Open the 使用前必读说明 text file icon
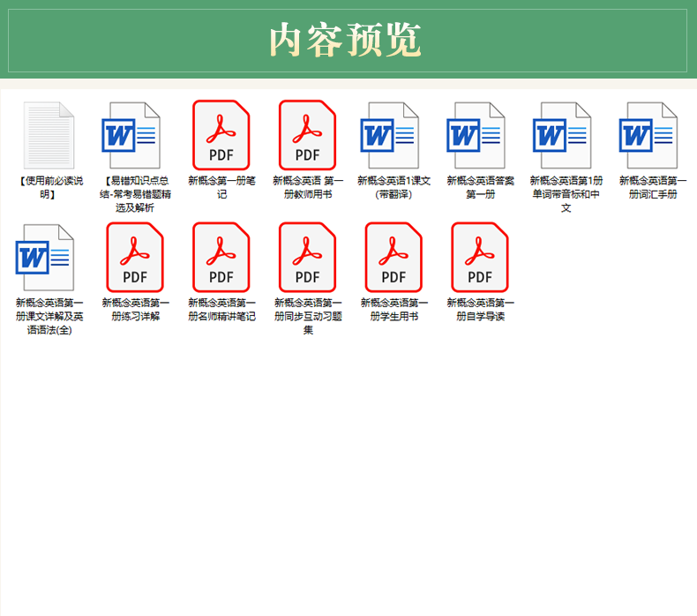The height and width of the screenshot is (616, 697). click(49, 135)
